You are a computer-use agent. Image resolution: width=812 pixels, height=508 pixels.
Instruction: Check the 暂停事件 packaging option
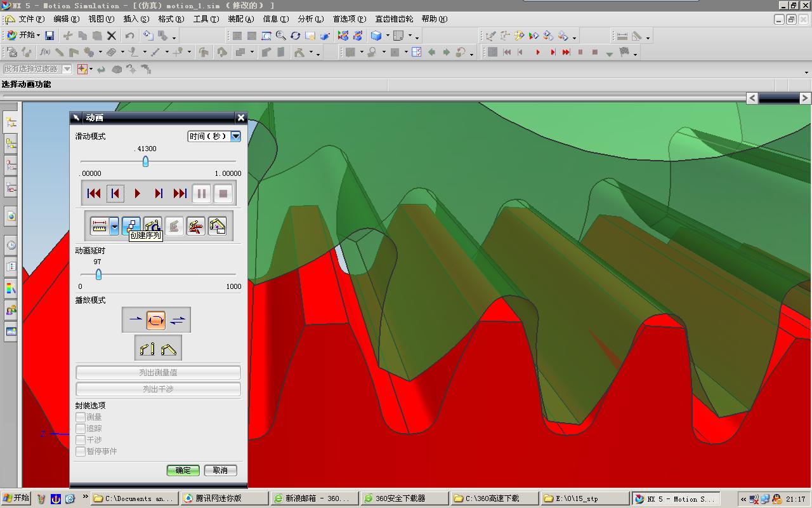pyautogui.click(x=81, y=451)
